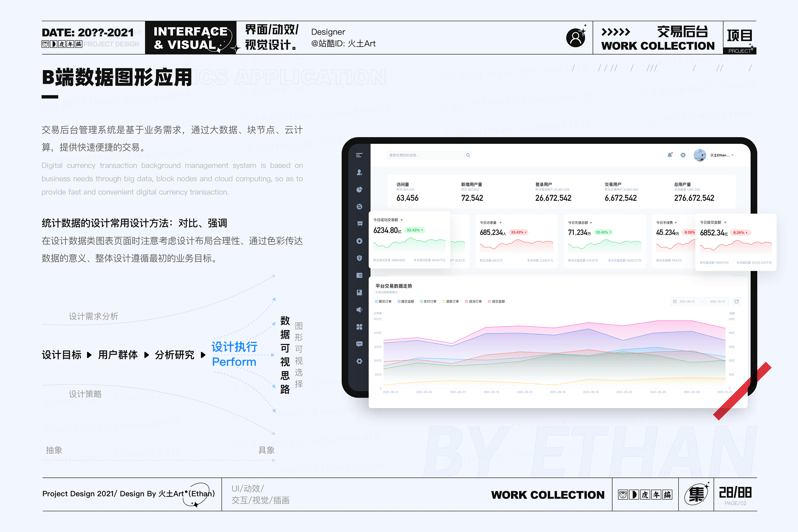Image resolution: width=798 pixels, height=532 pixels.
Task: Click the 登录用户 value 26,672,542
Action: click(553, 198)
